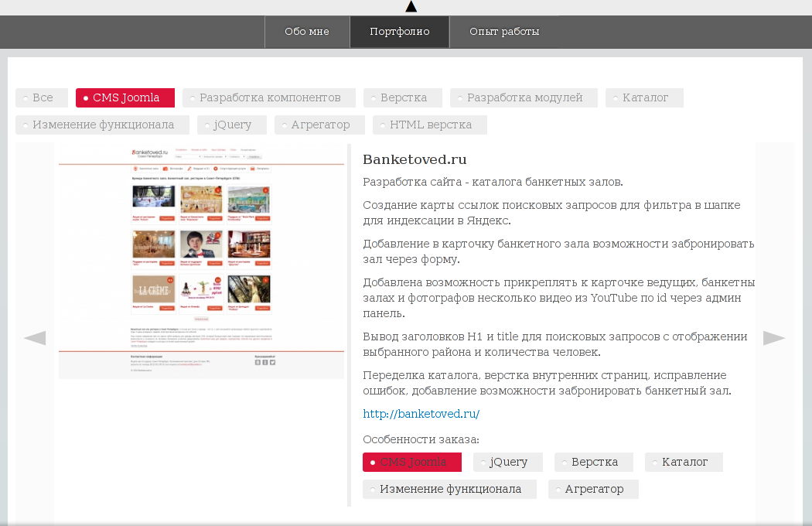Viewport: 812px width, 526px height.
Task: Click the black triangle at page top
Action: [x=411, y=7]
